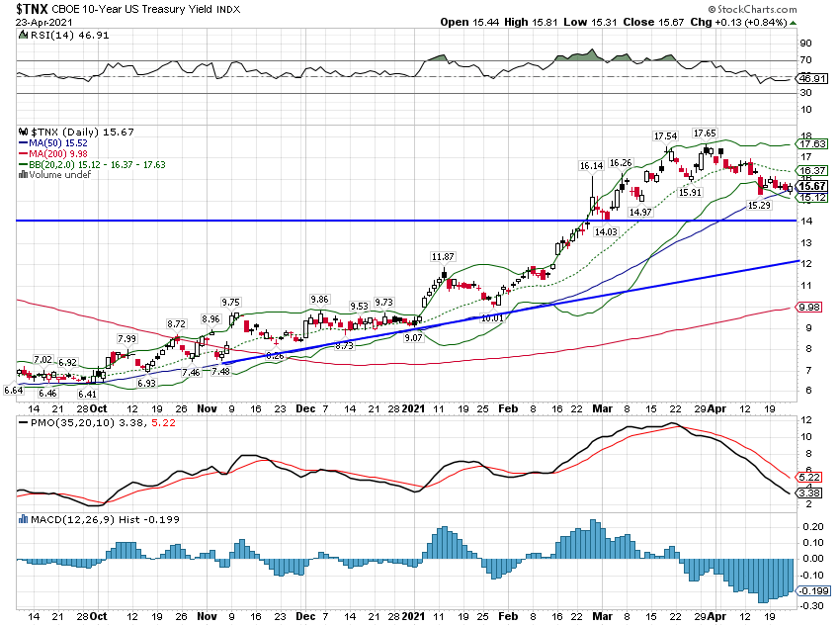Click the 16.14 price annotation
840x626 pixels.
point(591,165)
